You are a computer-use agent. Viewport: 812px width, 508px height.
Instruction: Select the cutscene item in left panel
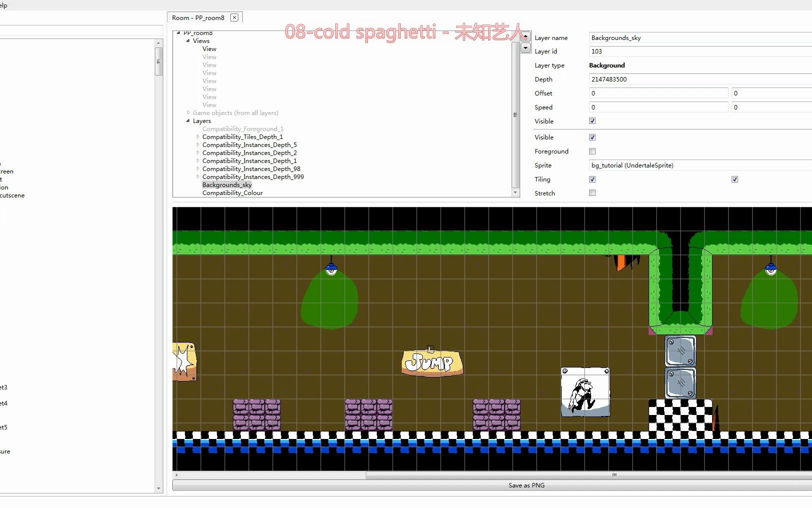coord(12,195)
